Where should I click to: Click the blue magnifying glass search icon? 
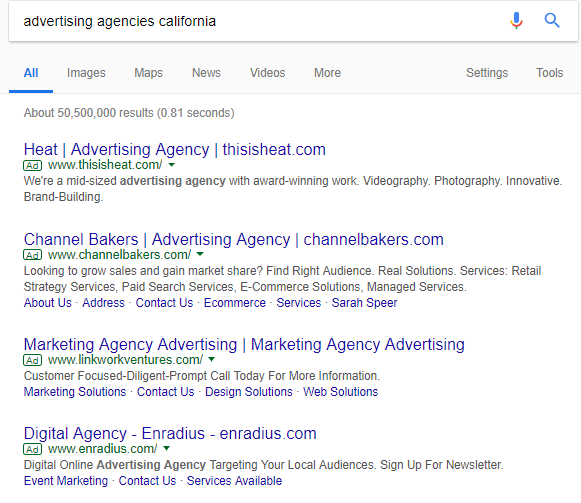pos(552,20)
